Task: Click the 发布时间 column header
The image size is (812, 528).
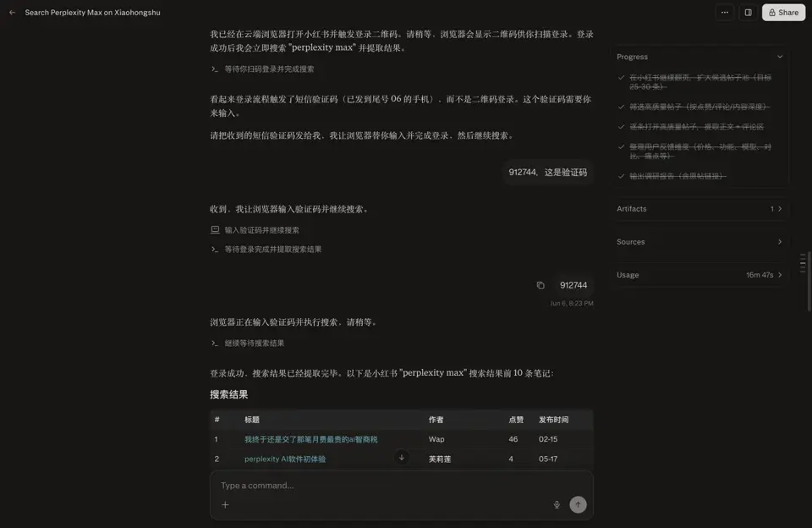Action: coord(553,420)
